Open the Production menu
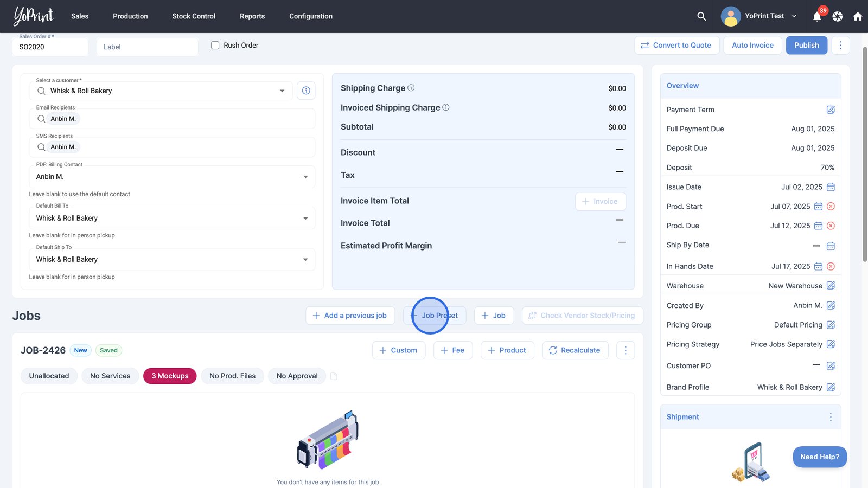868x488 pixels. pyautogui.click(x=130, y=16)
